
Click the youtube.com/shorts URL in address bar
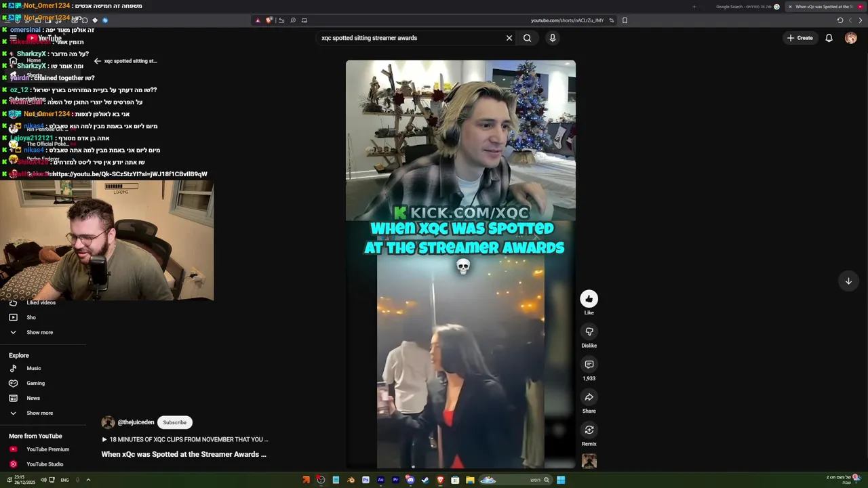[x=567, y=20]
